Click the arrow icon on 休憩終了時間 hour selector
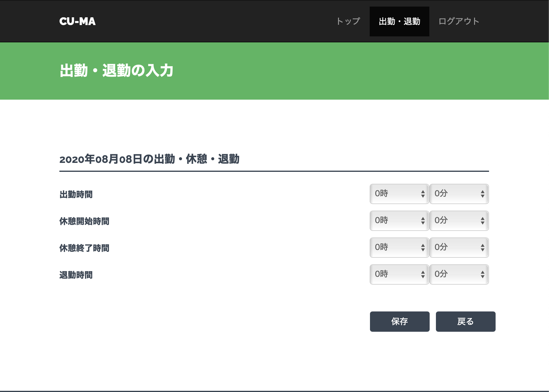549x392 pixels. point(423,248)
